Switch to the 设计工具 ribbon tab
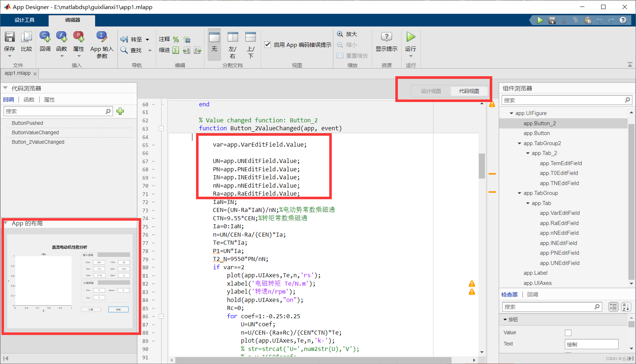The width and height of the screenshot is (636, 364). click(24, 20)
